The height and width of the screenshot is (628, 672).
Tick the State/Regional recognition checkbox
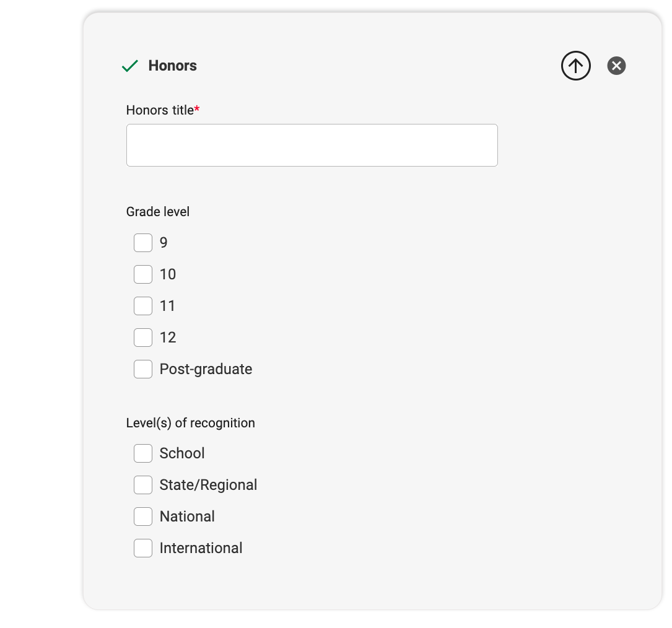tap(143, 485)
